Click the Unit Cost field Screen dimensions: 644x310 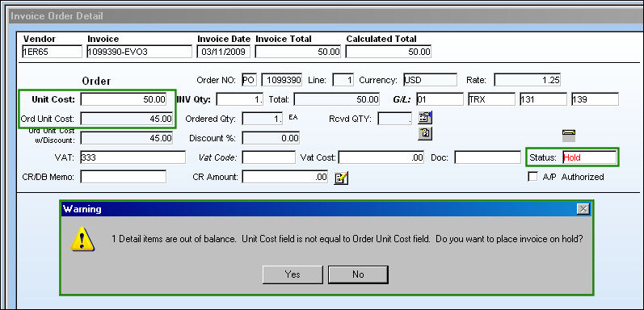tap(124, 99)
